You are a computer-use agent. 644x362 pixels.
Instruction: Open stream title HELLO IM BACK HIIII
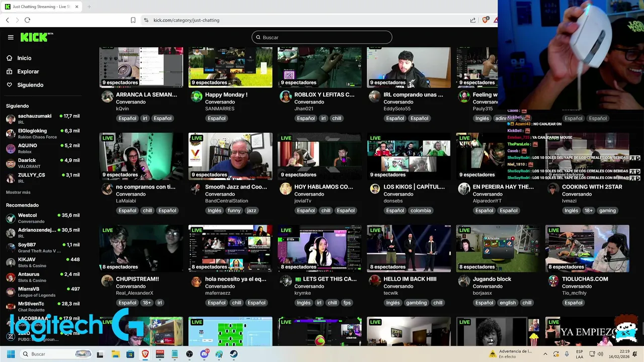(x=410, y=279)
